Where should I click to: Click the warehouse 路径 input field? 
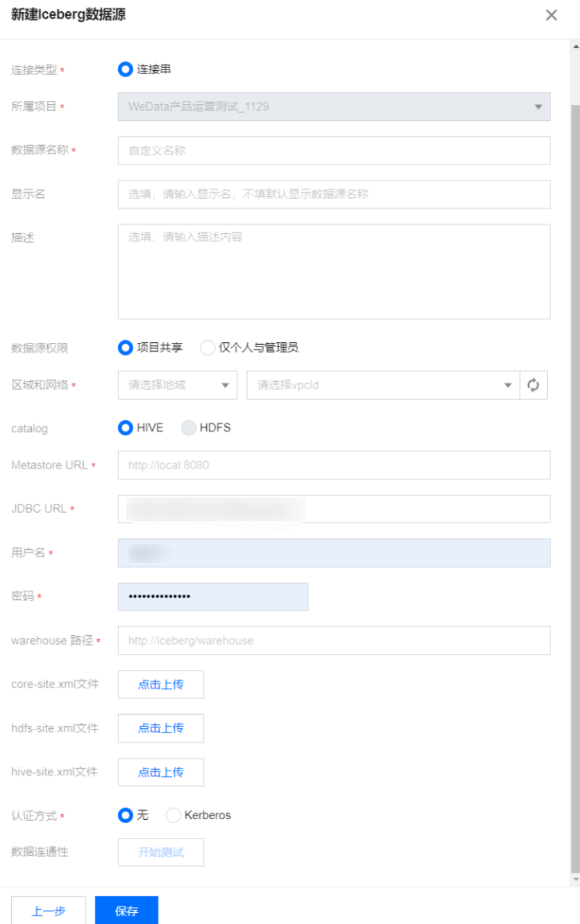(x=334, y=641)
